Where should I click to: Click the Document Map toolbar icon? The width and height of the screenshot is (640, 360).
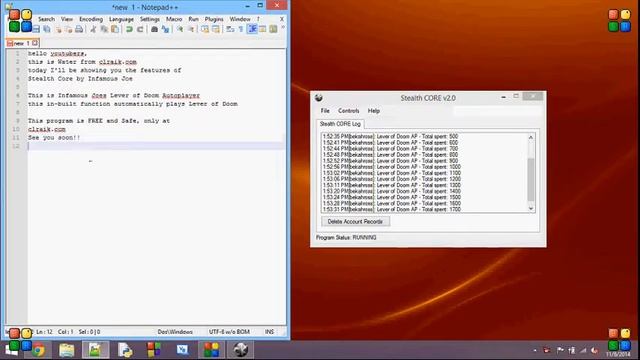pyautogui.click(x=273, y=29)
